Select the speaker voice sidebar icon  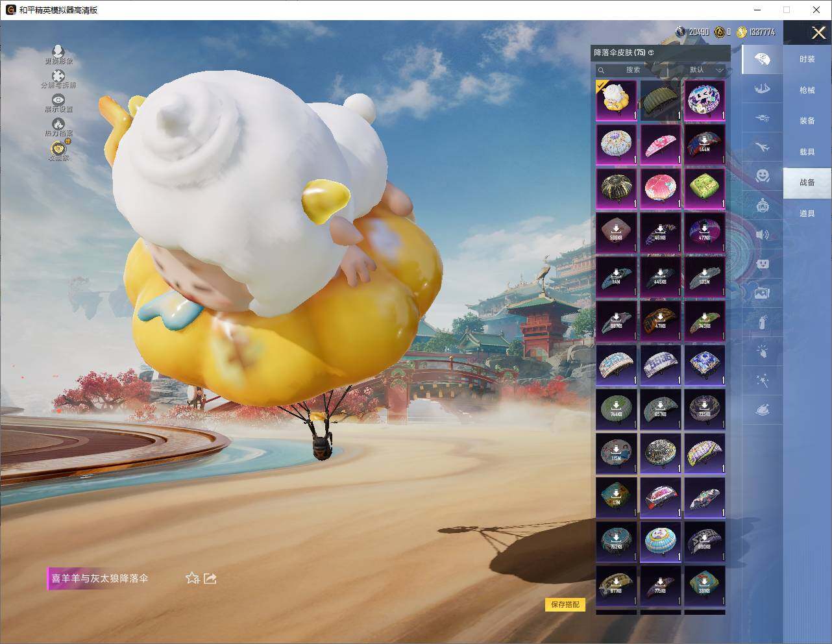(763, 235)
